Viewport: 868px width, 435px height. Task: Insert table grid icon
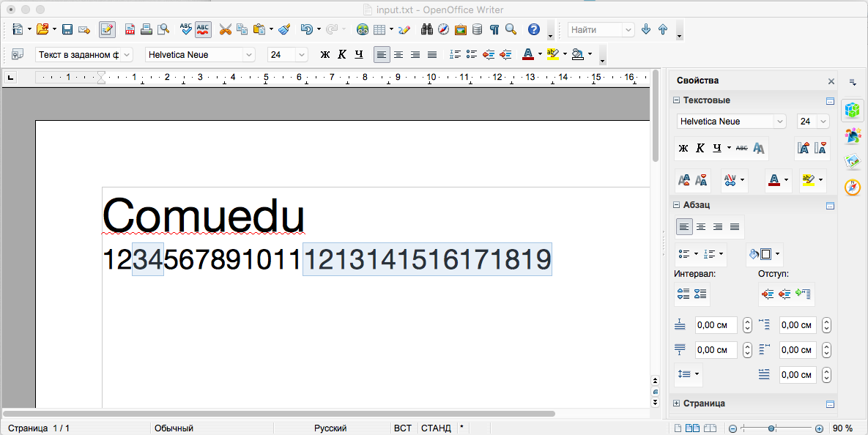tap(379, 29)
